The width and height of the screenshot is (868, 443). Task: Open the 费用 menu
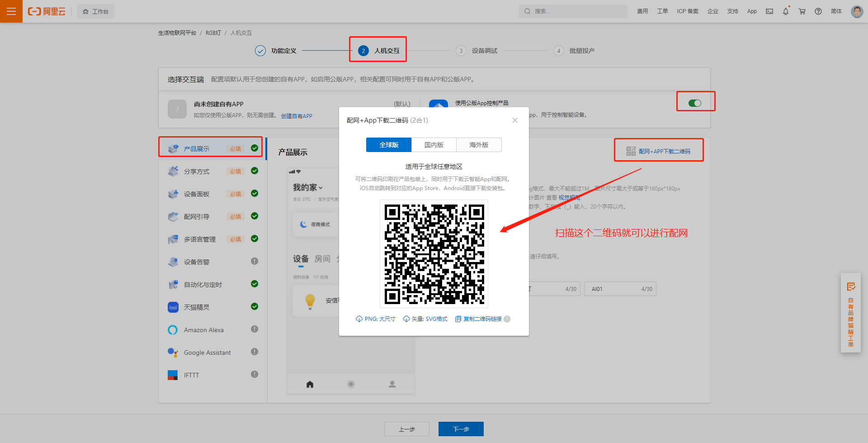(x=642, y=11)
